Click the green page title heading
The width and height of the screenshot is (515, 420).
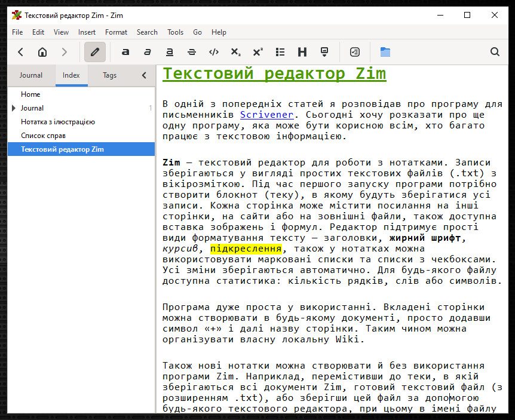point(275,73)
